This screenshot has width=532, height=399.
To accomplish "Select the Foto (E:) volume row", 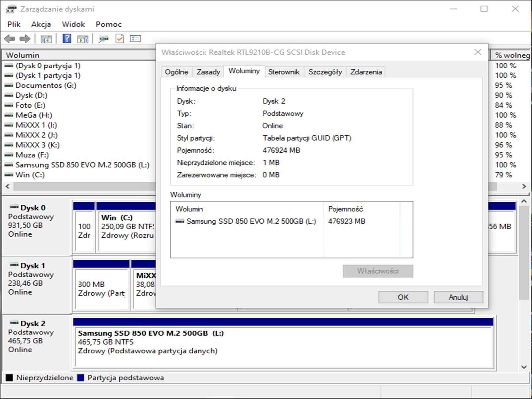I will tap(30, 105).
